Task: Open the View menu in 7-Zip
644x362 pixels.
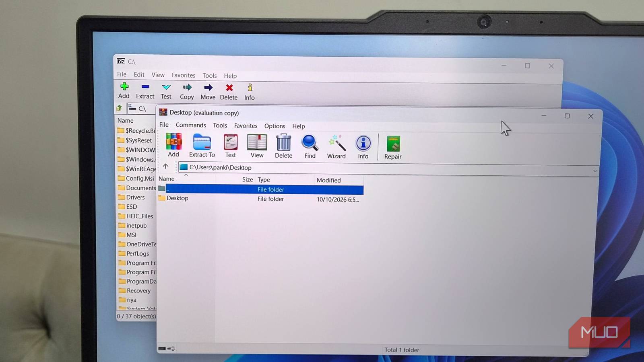Action: tap(158, 75)
